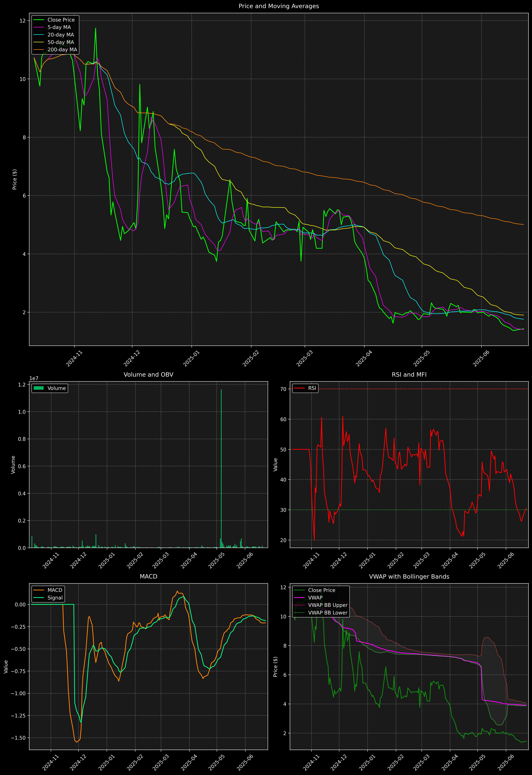The height and width of the screenshot is (775, 532).
Task: Click the '6' y-axis tick on the VWAP chart
Action: click(x=285, y=675)
